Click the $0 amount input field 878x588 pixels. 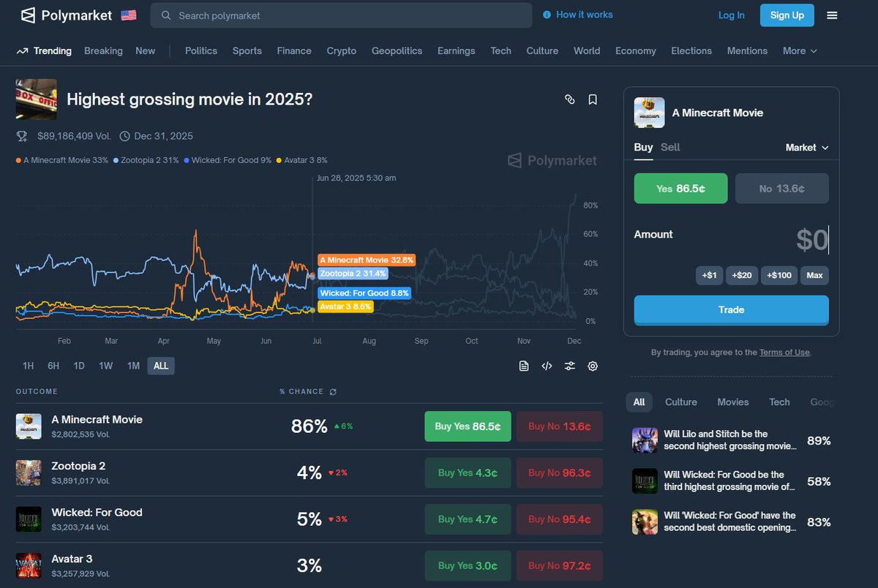pyautogui.click(x=811, y=240)
